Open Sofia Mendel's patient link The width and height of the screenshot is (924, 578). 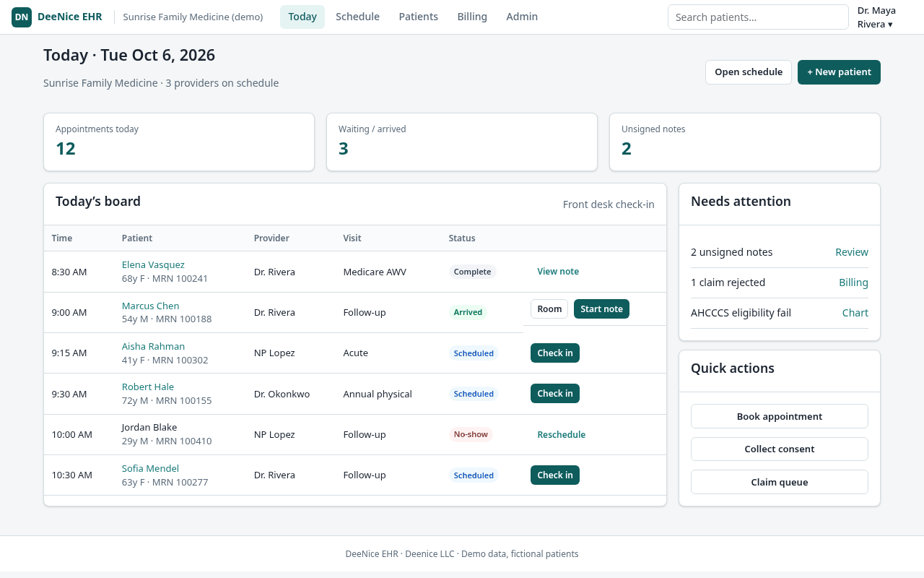click(x=150, y=468)
